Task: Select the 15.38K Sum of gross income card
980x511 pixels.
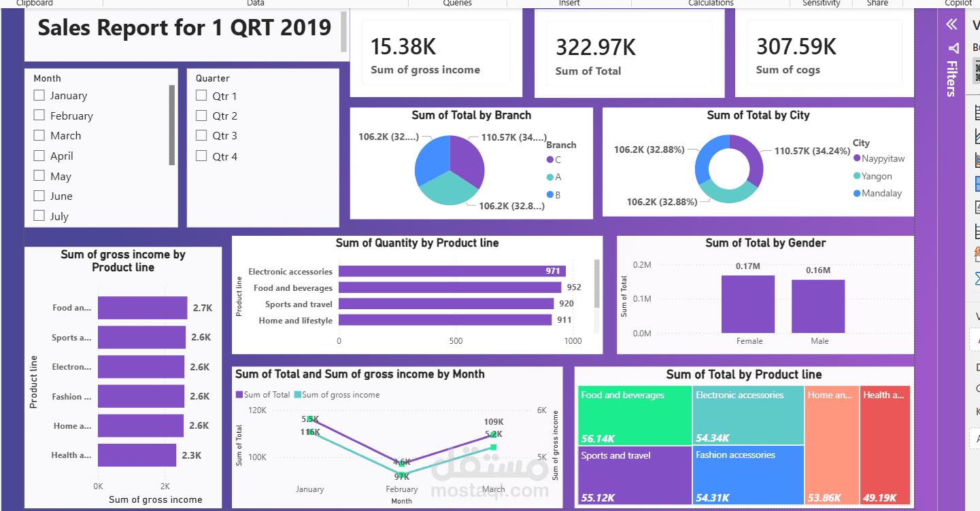Action: [x=436, y=52]
